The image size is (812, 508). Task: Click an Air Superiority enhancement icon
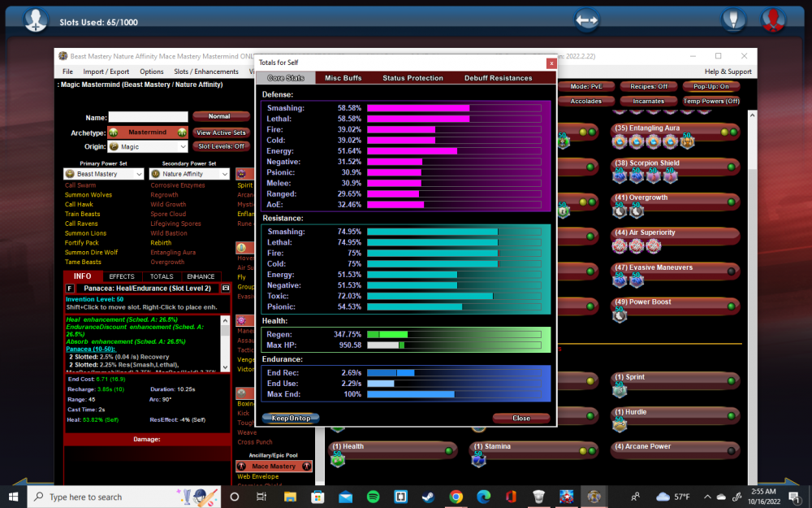pyautogui.click(x=620, y=245)
